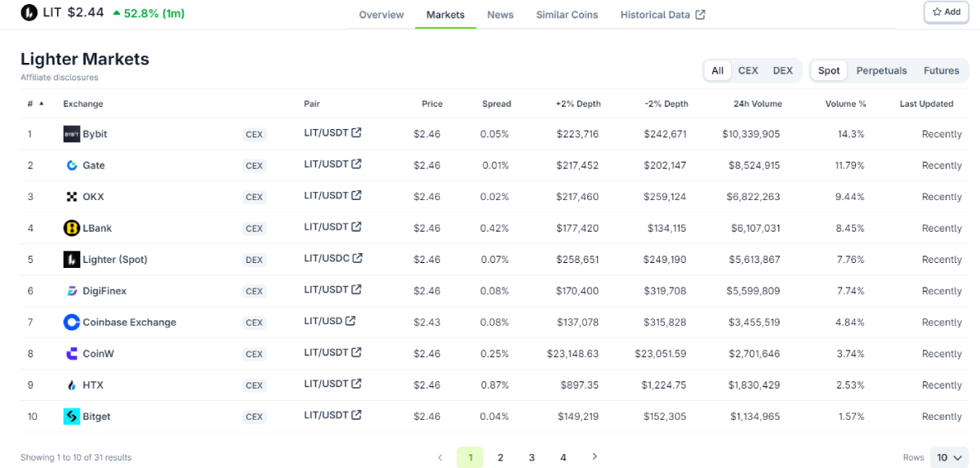Click the Coinbase Exchange logo

click(x=72, y=322)
